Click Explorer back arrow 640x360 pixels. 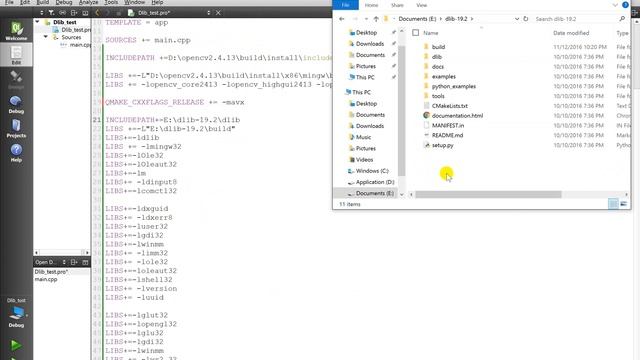click(342, 19)
